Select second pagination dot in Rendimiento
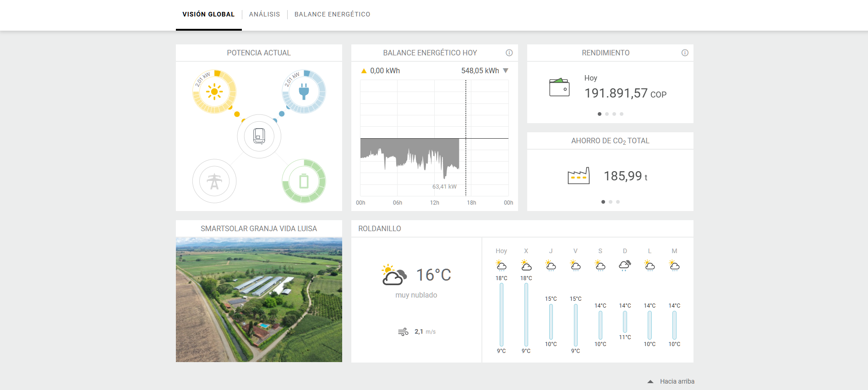This screenshot has width=868, height=390. tap(607, 114)
